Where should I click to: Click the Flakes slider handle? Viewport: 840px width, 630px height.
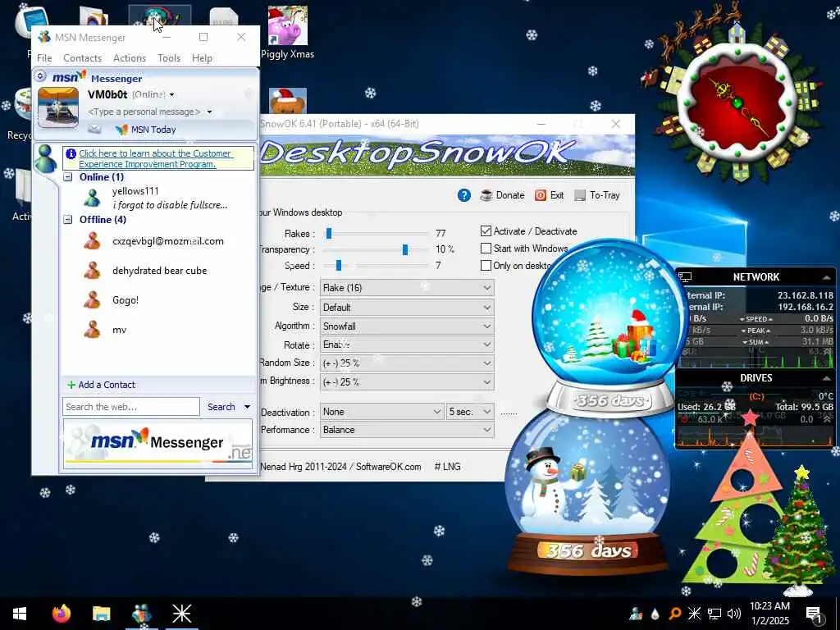(x=329, y=233)
